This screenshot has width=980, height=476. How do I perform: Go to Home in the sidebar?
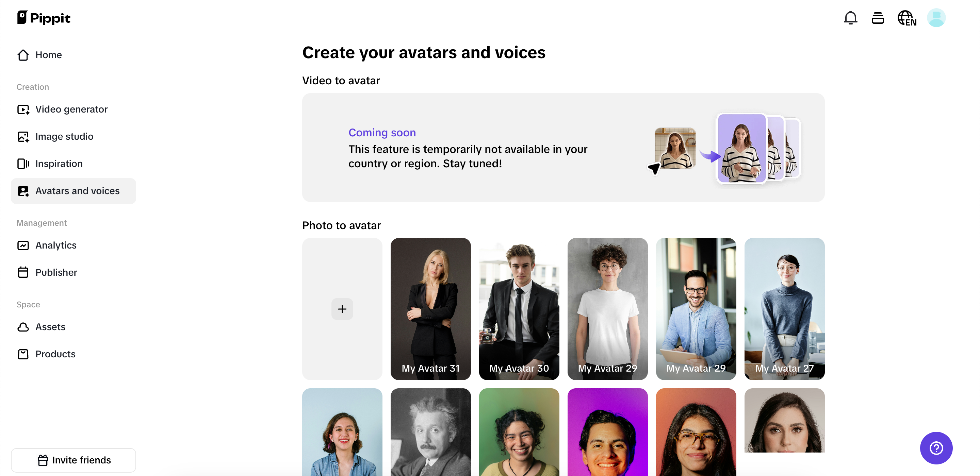(x=73, y=55)
